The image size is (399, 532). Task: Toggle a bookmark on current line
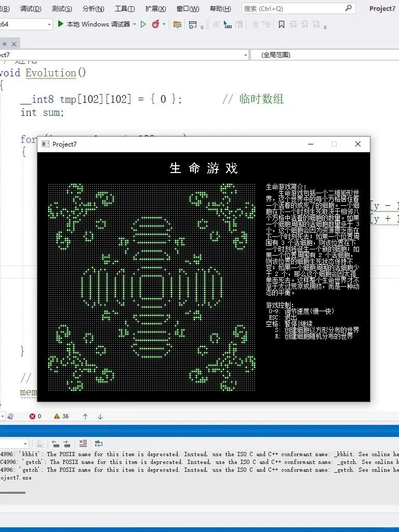click(281, 24)
